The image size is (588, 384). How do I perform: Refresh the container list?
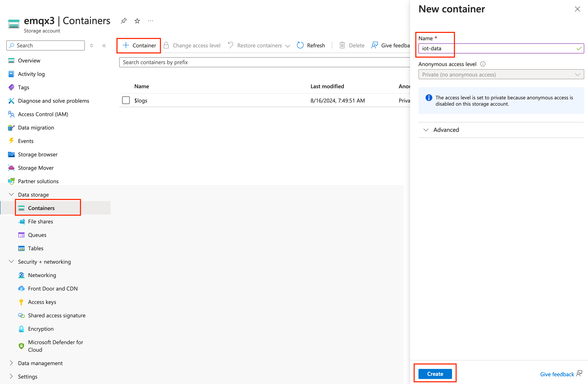tap(311, 45)
